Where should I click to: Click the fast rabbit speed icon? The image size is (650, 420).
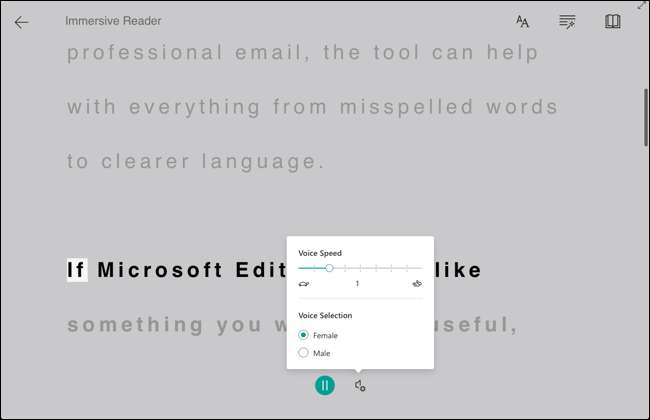point(417,284)
